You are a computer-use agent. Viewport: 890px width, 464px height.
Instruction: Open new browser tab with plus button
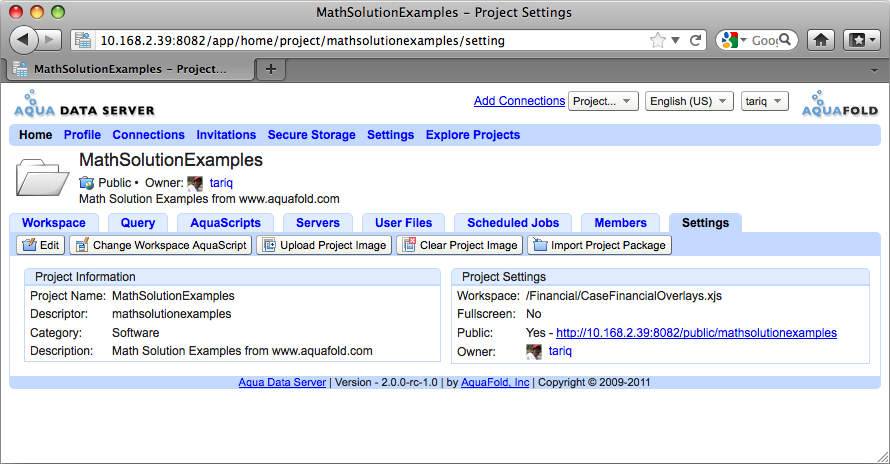[271, 69]
